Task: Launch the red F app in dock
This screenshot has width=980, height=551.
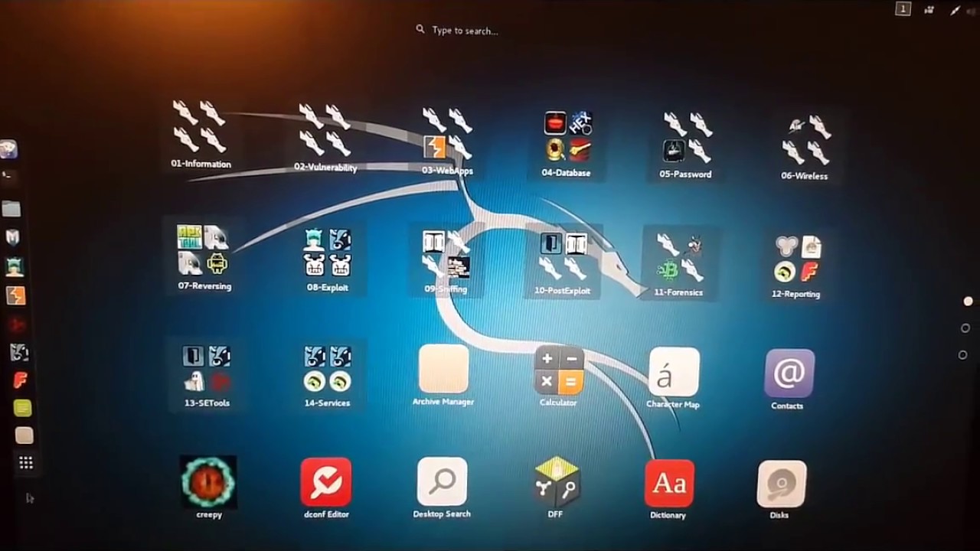Action: click(x=21, y=380)
